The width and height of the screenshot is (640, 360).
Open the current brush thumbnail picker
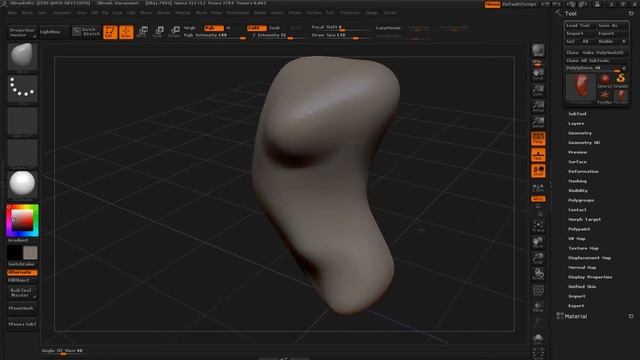point(22,56)
